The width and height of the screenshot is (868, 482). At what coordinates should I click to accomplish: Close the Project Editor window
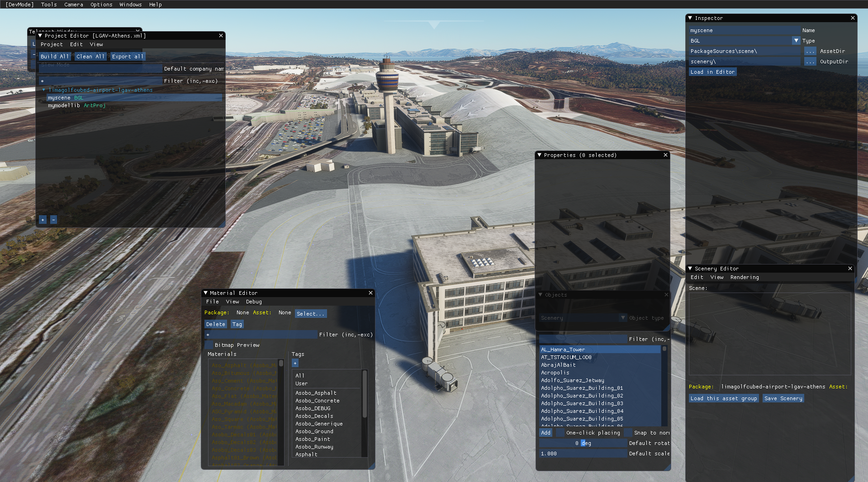[221, 35]
